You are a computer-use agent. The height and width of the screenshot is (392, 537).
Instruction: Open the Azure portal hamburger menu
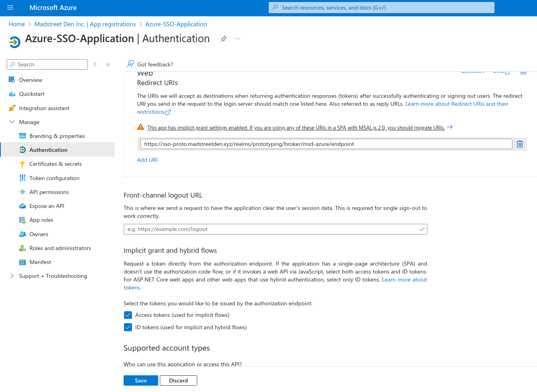tap(10, 8)
